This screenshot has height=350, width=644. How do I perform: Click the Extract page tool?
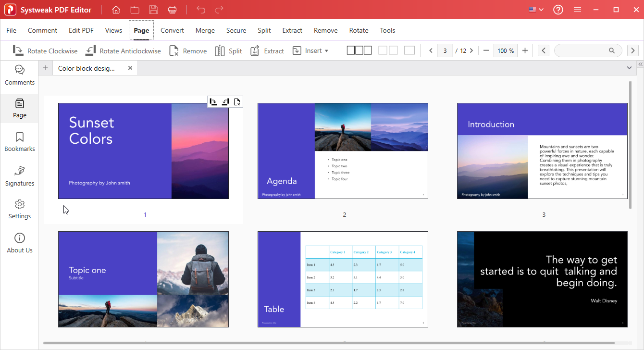coord(267,51)
